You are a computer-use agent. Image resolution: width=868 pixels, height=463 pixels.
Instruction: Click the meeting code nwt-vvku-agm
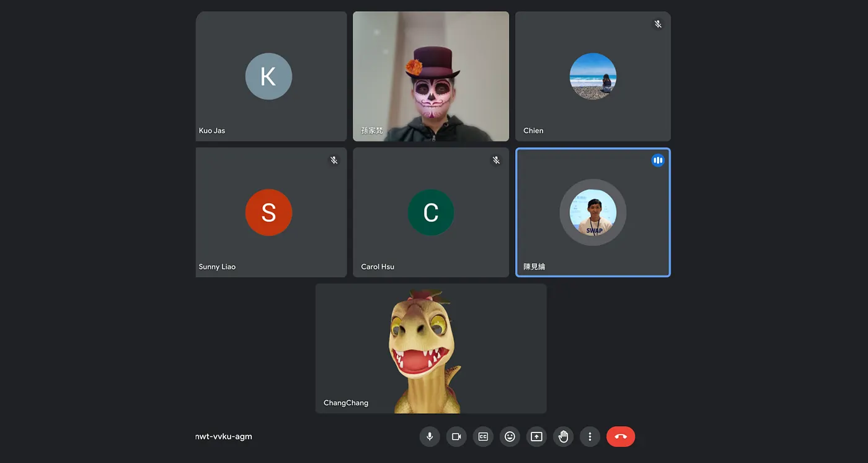pyautogui.click(x=224, y=436)
